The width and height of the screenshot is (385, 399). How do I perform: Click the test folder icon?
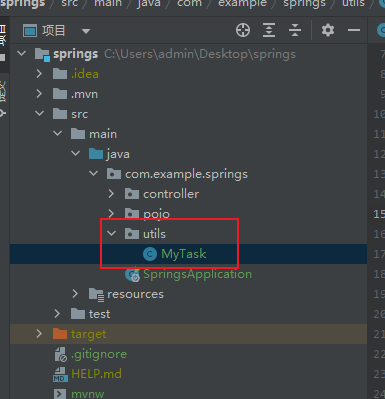point(78,314)
